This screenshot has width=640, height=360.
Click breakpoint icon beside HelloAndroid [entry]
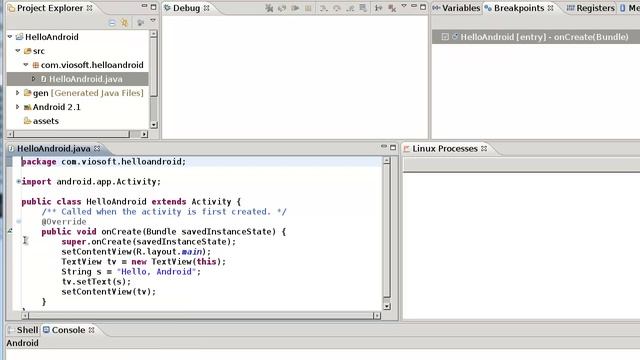click(455, 37)
